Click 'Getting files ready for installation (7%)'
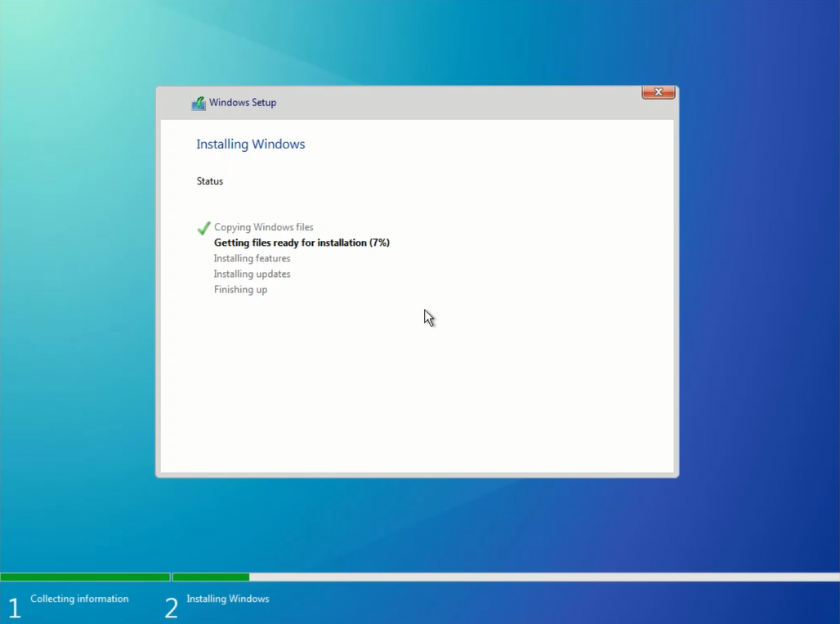840x624 pixels. coord(302,243)
